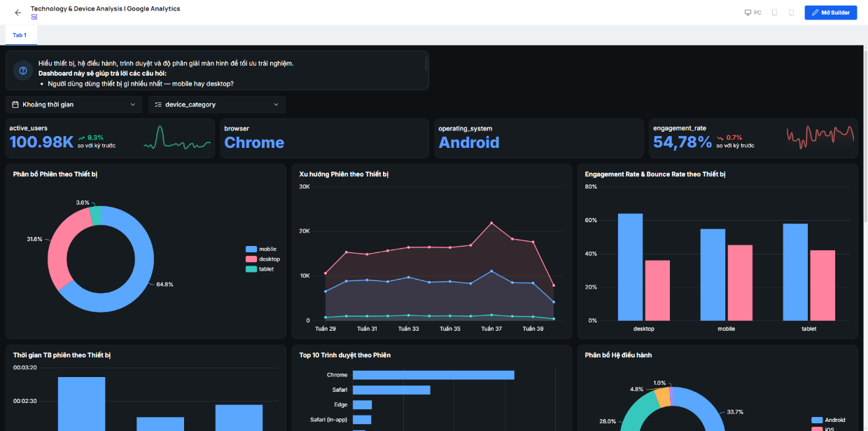The width and height of the screenshot is (868, 431).
Task: Click the Mở Builder button
Action: pos(831,13)
